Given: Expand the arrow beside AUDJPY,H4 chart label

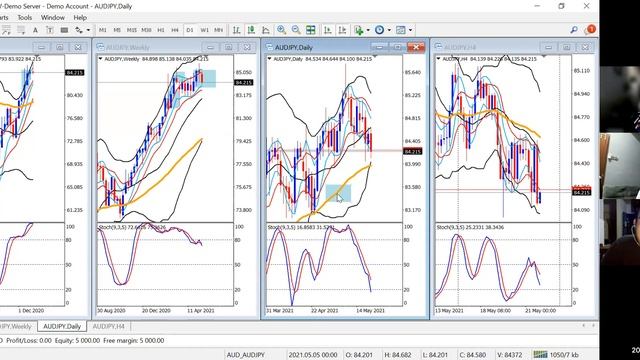Looking at the screenshot, I should [x=438, y=59].
